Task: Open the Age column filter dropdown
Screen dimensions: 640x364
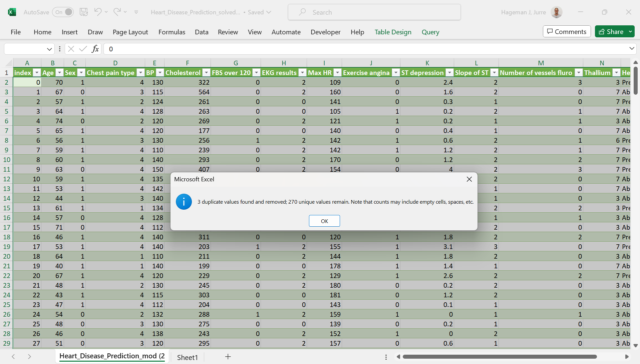Action: [x=59, y=73]
